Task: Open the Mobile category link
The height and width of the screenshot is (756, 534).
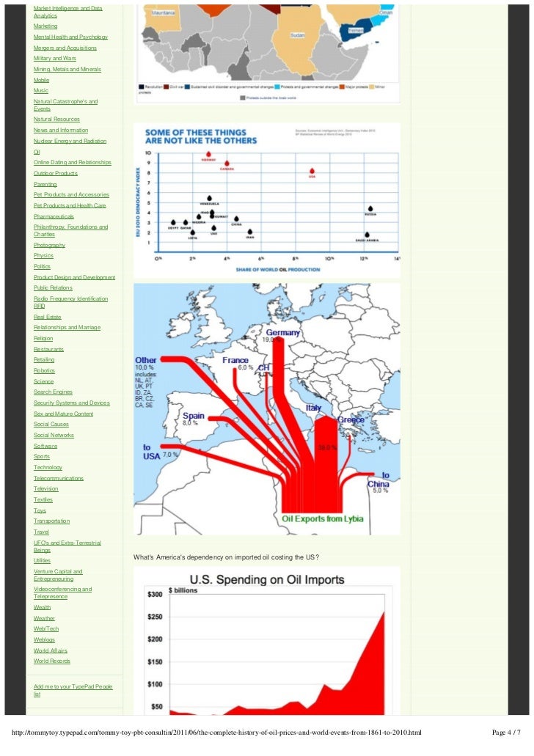Action: [42, 80]
